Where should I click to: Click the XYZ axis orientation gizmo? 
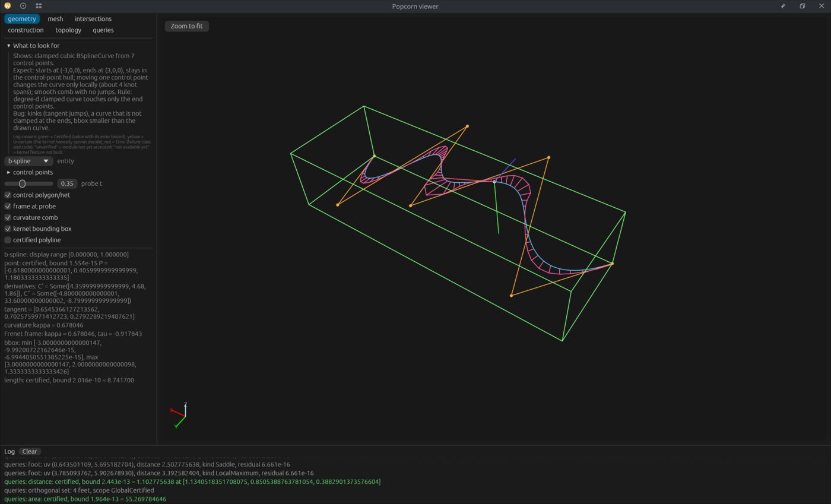click(179, 415)
